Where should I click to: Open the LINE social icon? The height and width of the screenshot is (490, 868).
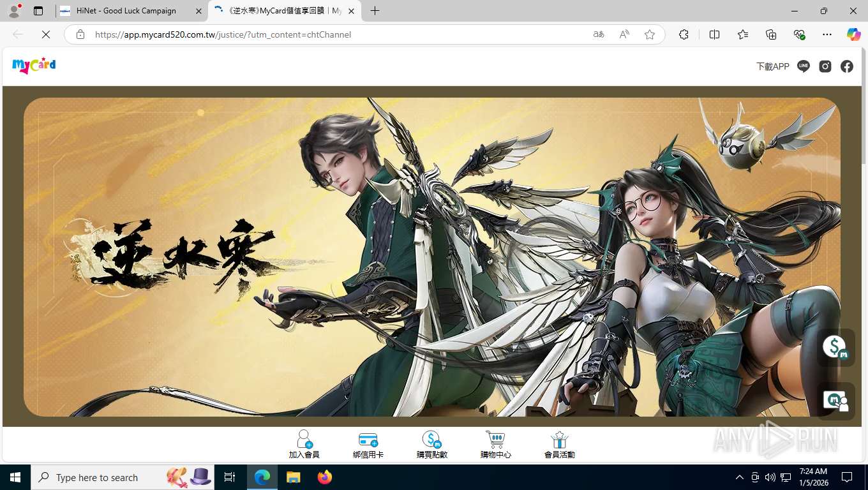pyautogui.click(x=804, y=66)
